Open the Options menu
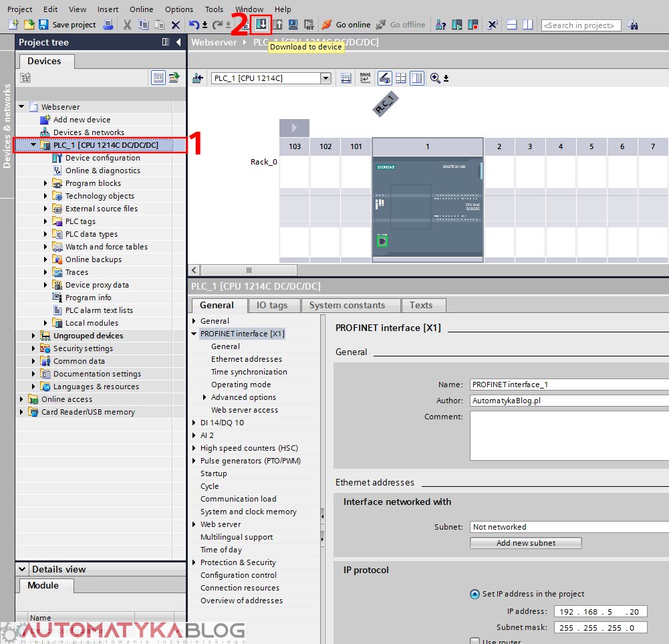 (x=178, y=9)
